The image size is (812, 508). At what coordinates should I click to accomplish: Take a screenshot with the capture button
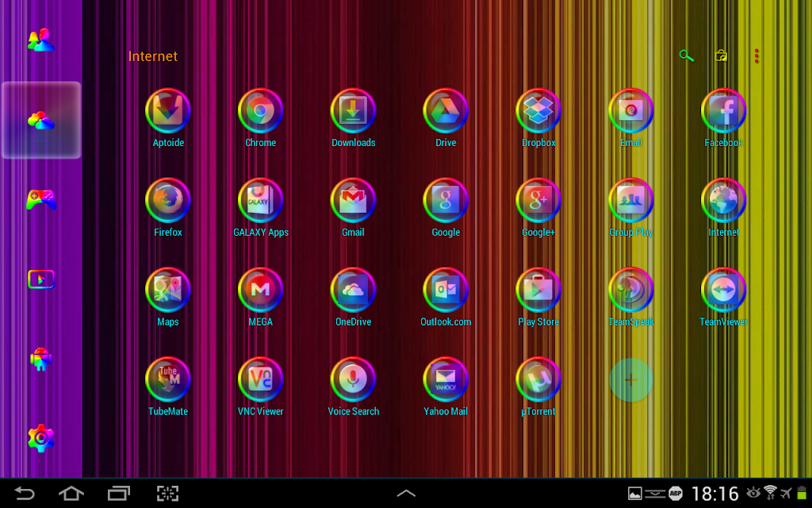168,493
